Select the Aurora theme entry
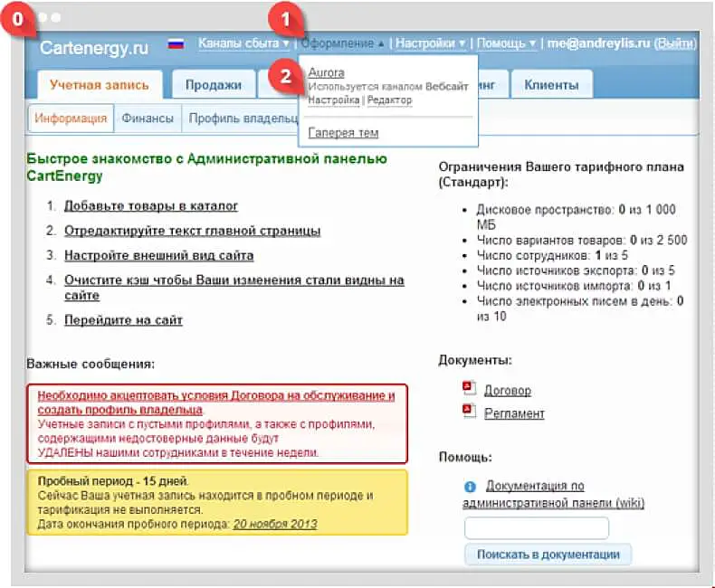The height and width of the screenshot is (588, 715). pyautogui.click(x=326, y=72)
